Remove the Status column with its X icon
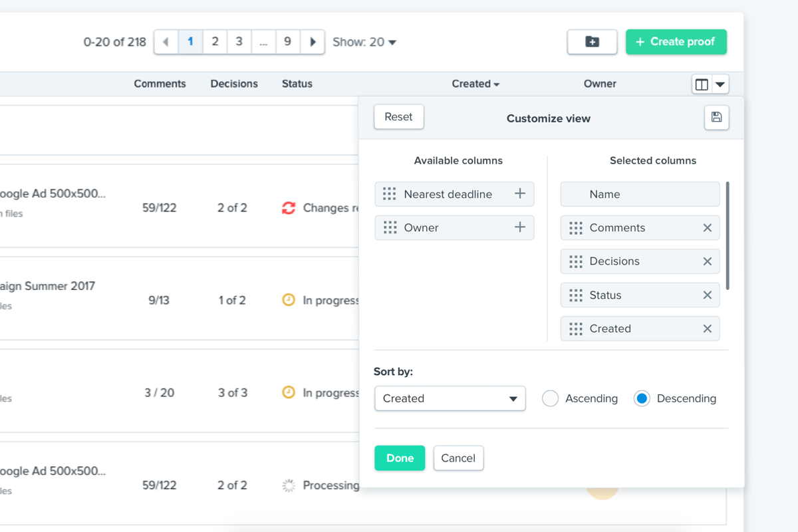The width and height of the screenshot is (798, 532). tap(708, 295)
